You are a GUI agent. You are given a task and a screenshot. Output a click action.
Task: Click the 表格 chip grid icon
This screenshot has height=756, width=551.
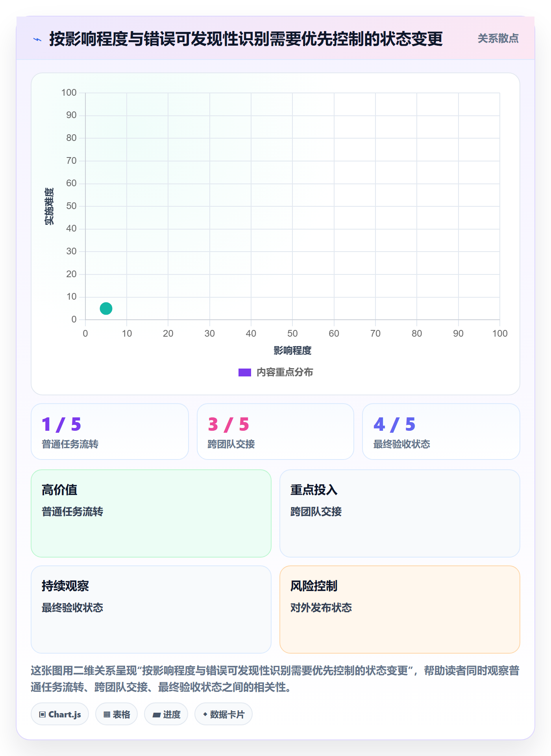(107, 715)
